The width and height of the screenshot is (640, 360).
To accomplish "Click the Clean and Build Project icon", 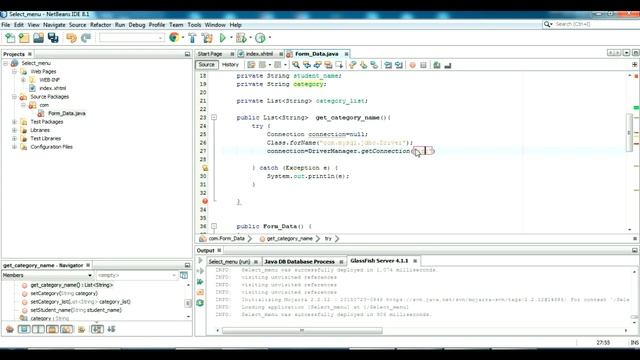I will (x=207, y=38).
